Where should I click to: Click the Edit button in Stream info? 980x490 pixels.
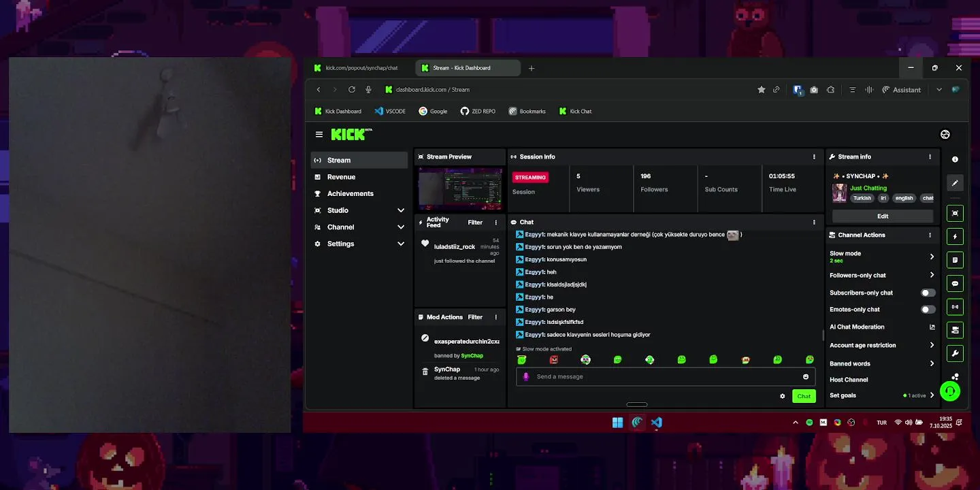pos(883,216)
